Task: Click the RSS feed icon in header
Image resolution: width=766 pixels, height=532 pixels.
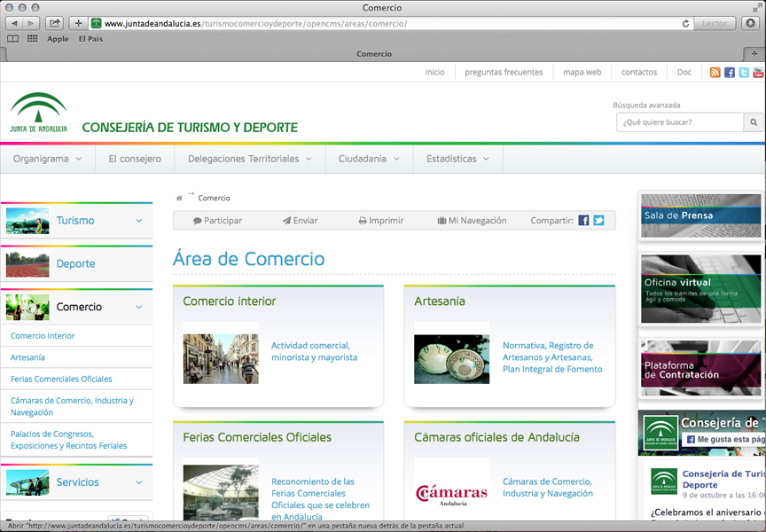Action: tap(715, 73)
